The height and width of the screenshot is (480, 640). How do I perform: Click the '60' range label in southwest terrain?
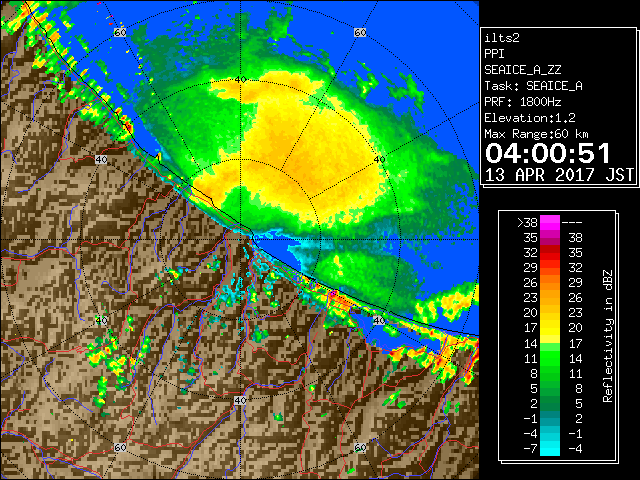click(x=120, y=447)
